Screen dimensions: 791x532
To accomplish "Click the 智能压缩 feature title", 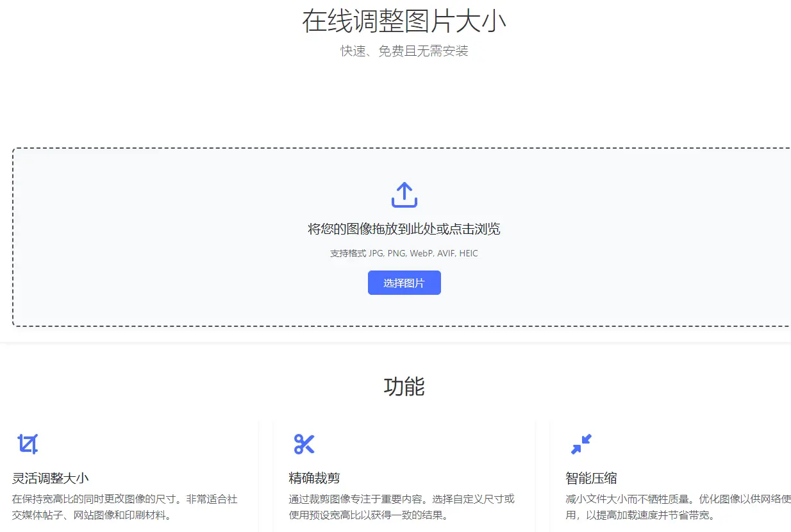I will pos(590,478).
